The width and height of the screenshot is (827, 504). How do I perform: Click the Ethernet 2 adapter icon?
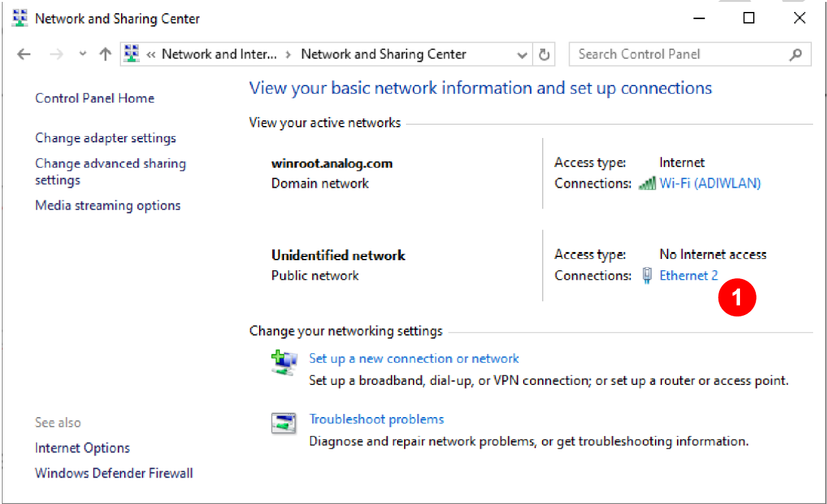pyautogui.click(x=647, y=276)
